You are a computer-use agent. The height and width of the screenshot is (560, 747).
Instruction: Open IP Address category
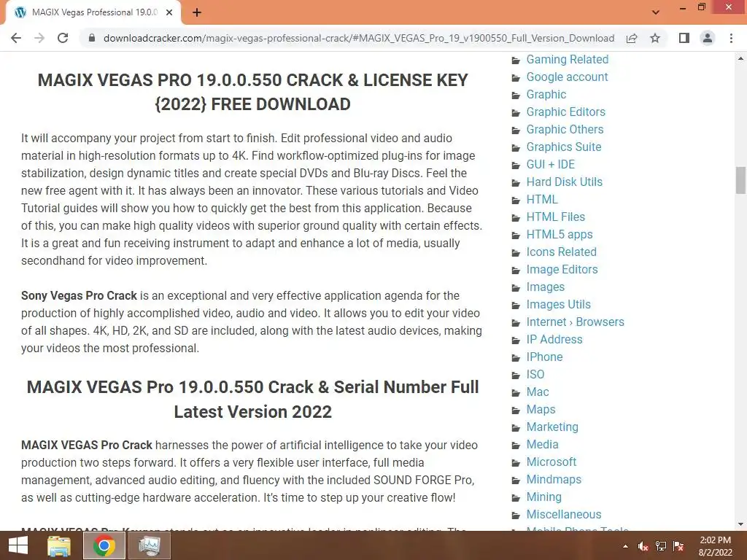554,340
